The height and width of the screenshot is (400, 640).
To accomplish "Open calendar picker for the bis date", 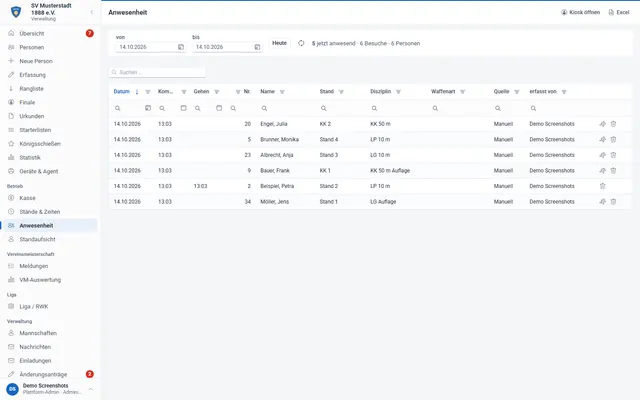I will point(258,47).
